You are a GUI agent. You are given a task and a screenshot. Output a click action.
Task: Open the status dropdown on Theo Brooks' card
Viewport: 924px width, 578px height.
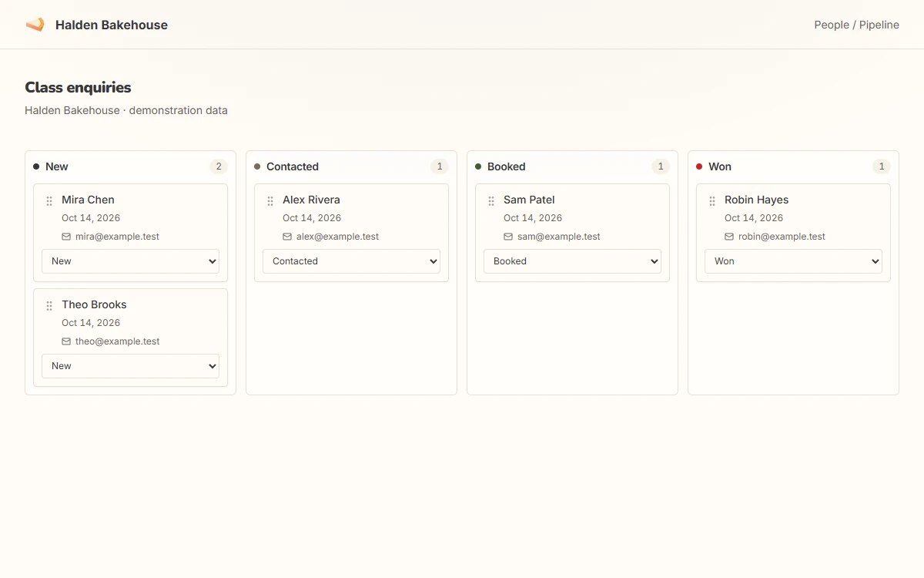130,366
